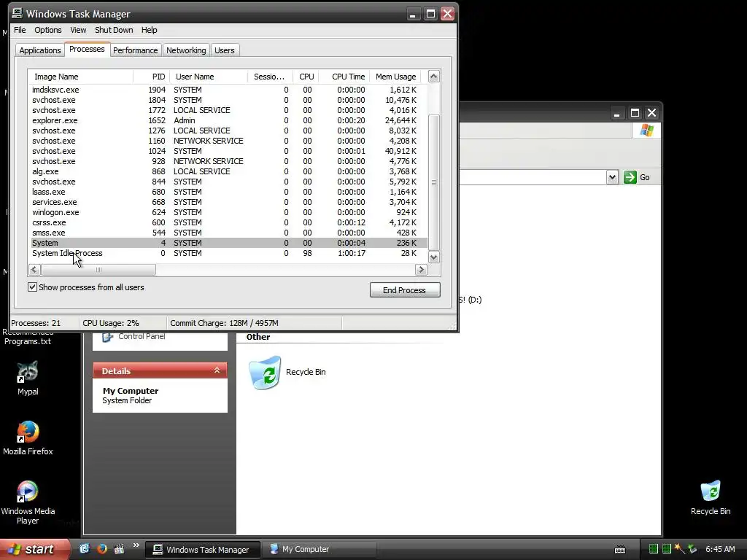
Task: Sort by User Name column header
Action: tap(208, 77)
